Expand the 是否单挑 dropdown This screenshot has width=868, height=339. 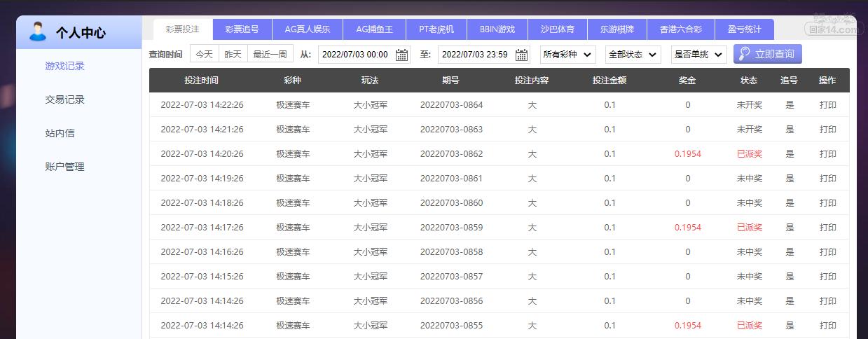(x=699, y=55)
